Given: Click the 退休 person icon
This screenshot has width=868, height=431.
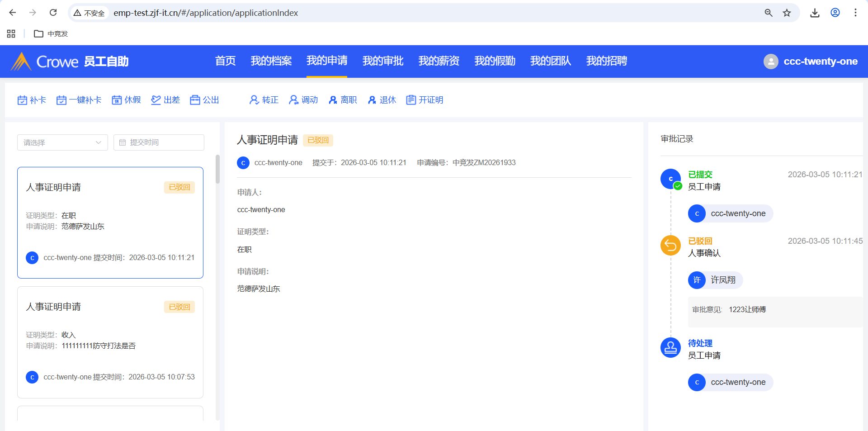Looking at the screenshot, I should point(372,100).
